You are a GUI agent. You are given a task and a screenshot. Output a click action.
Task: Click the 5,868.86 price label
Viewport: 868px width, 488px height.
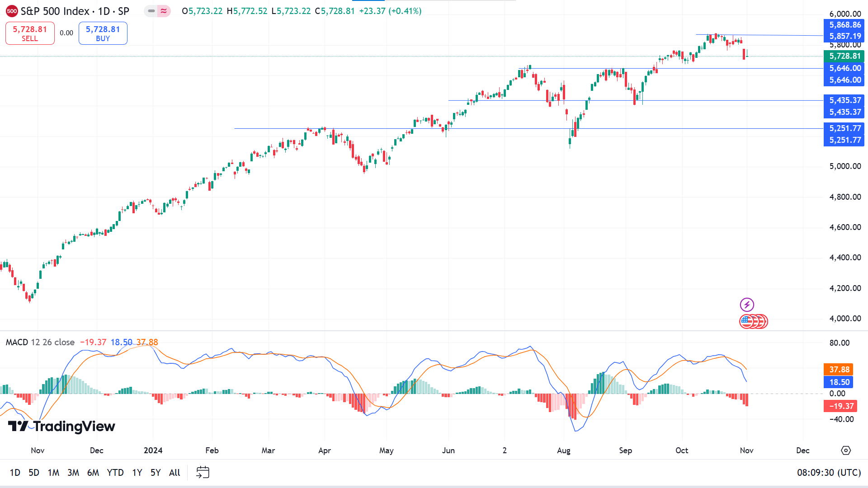844,25
